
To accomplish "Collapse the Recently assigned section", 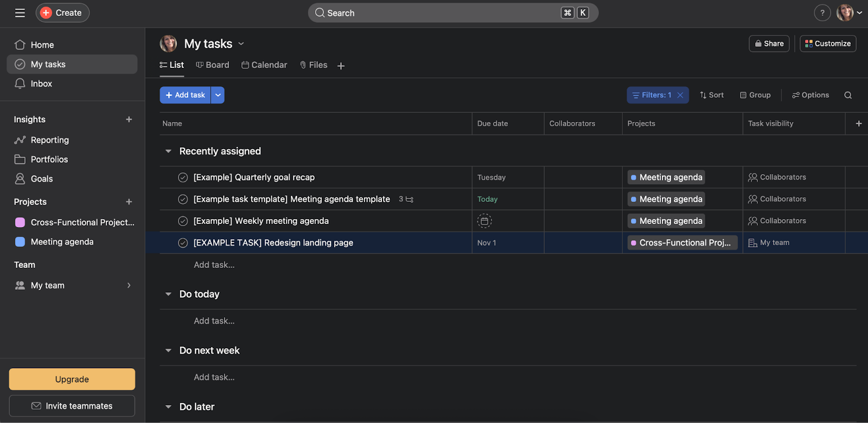I will click(168, 151).
